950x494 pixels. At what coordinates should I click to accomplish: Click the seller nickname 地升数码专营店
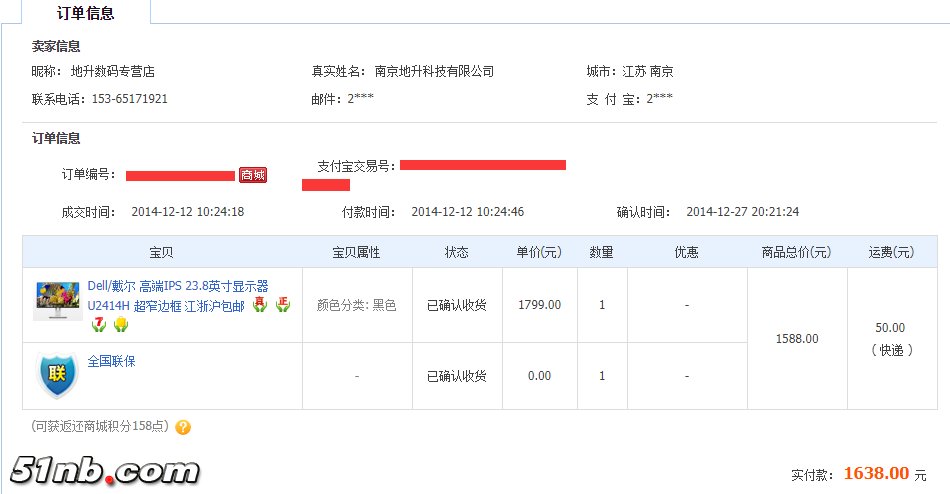tap(112, 72)
